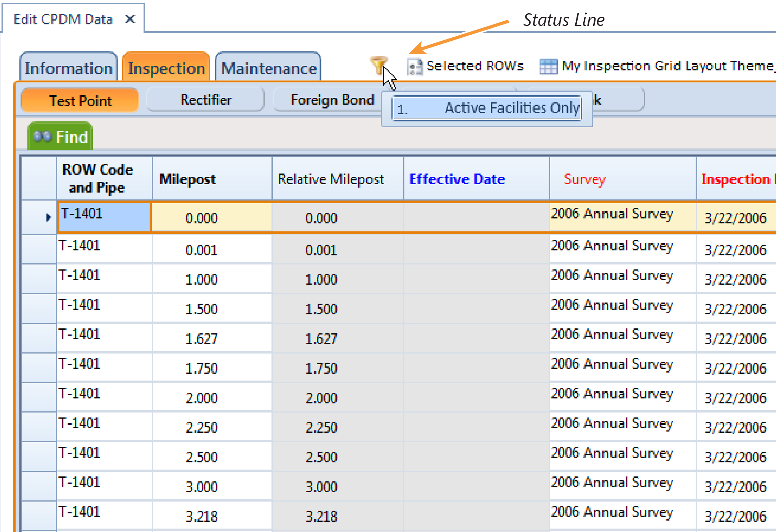Click Survey cell in milepost 0.000 row
776x532 pixels.
tap(623, 217)
